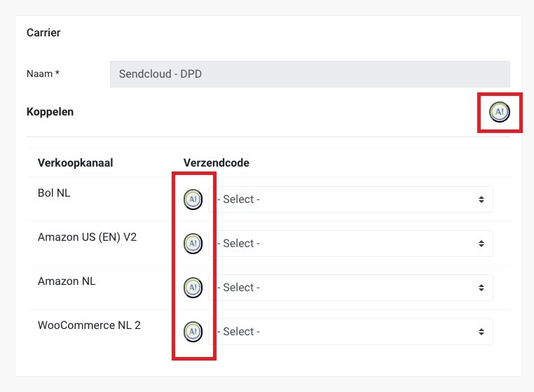Image resolution: width=534 pixels, height=392 pixels.
Task: Tap AI icon for WooCommerce NL 2
Action: click(x=193, y=332)
